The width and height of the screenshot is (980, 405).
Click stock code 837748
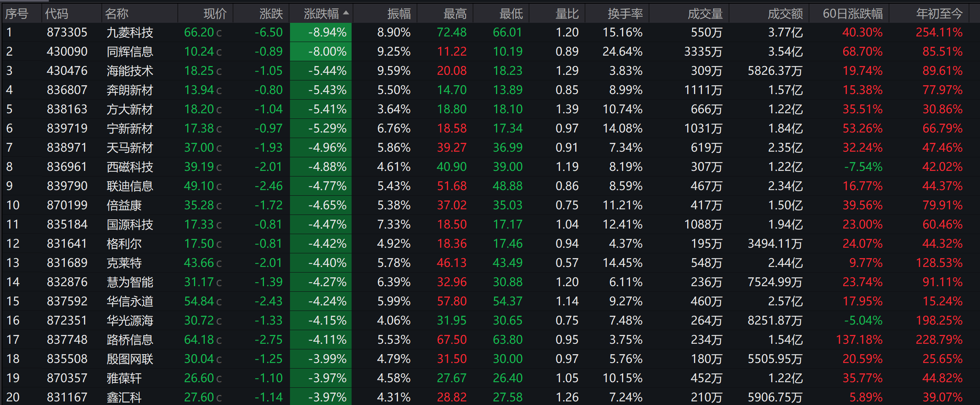67,340
